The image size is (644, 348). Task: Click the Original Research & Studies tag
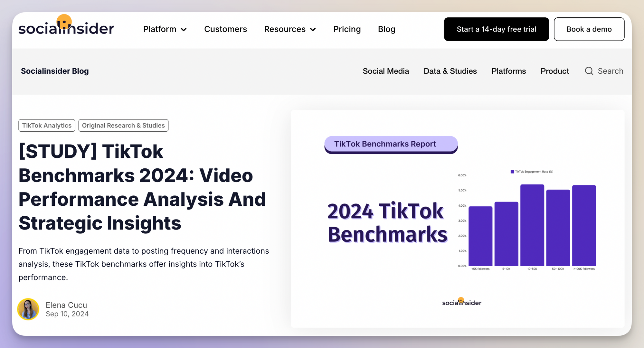(123, 126)
